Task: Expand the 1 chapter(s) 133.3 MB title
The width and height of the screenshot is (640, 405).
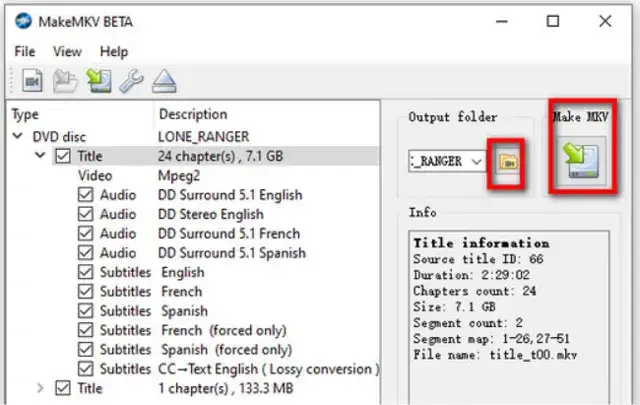Action: (x=40, y=388)
